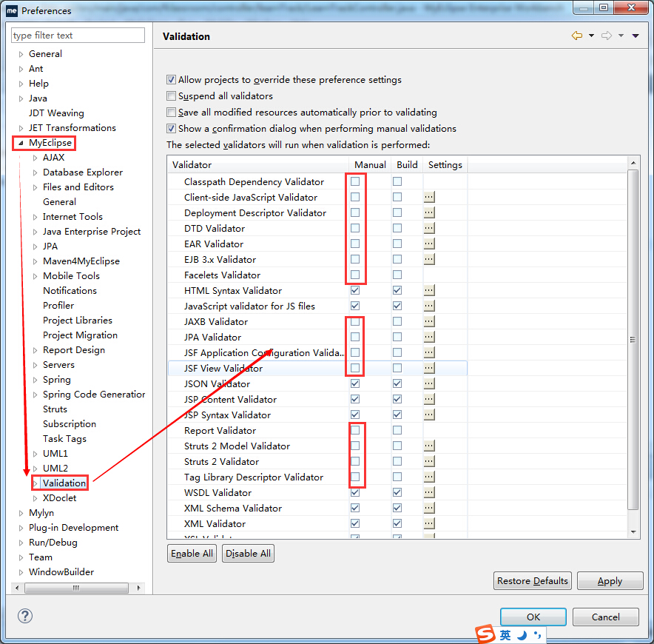Viewport: 654px width, 644px height.
Task: Open settings button for EAR Validator
Action: (x=429, y=244)
